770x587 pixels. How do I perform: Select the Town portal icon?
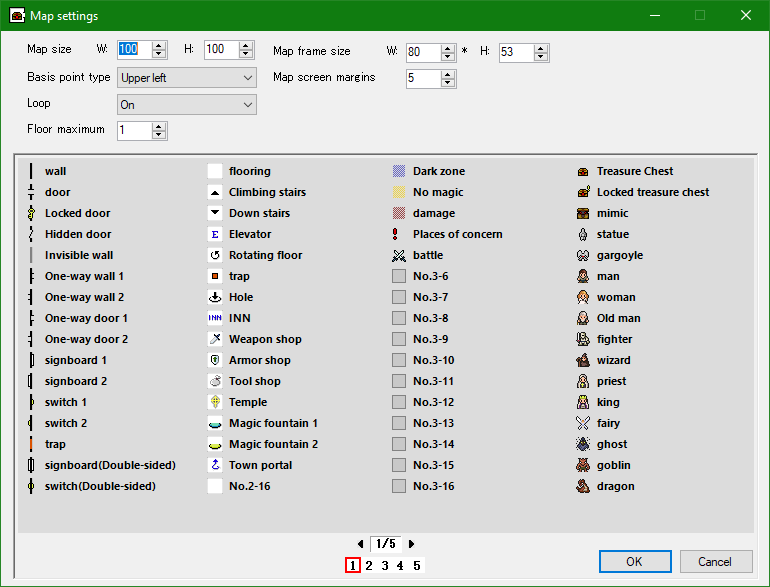(x=215, y=465)
